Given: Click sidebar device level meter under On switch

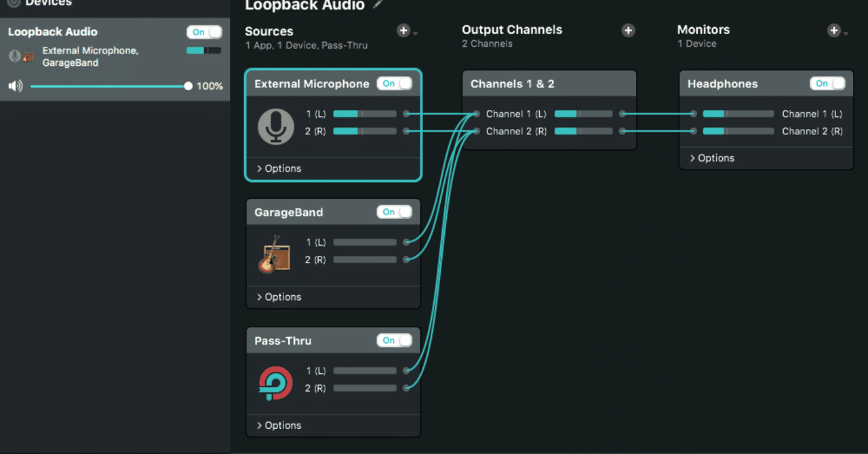Looking at the screenshot, I should click(x=204, y=50).
